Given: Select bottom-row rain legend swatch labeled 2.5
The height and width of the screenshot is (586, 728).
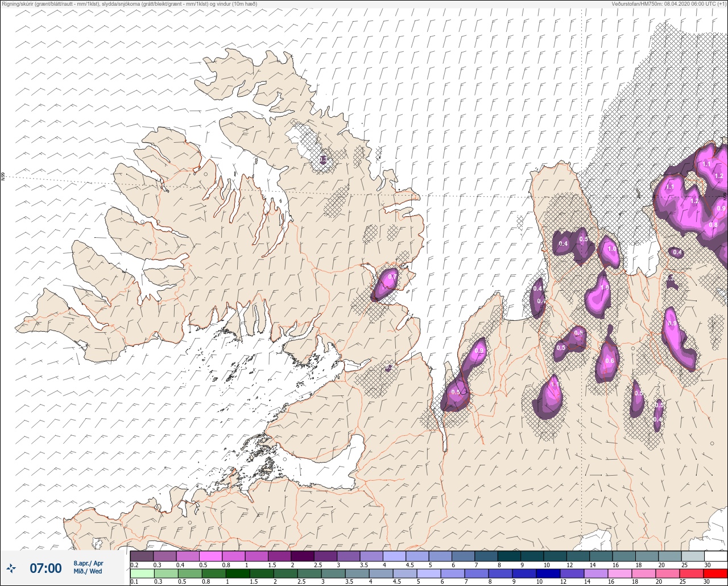Looking at the screenshot, I should point(309,573).
